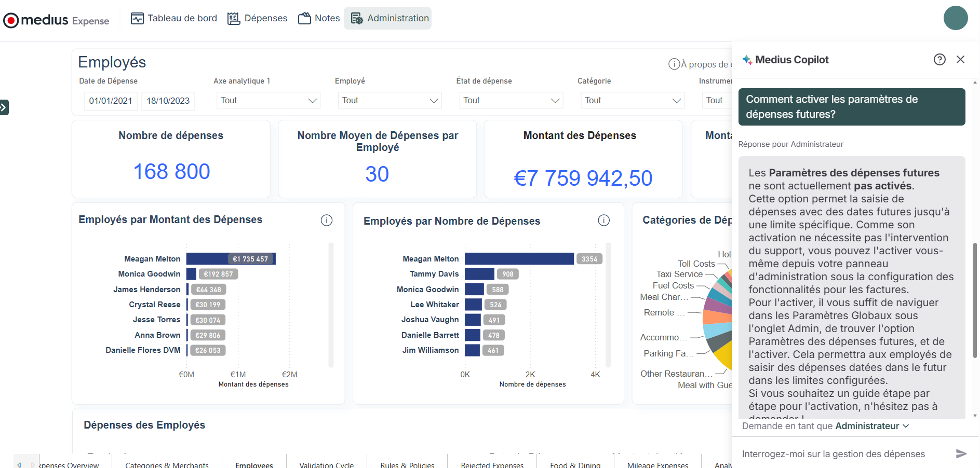Click the James Henderson €44 348 bar

coord(187,290)
